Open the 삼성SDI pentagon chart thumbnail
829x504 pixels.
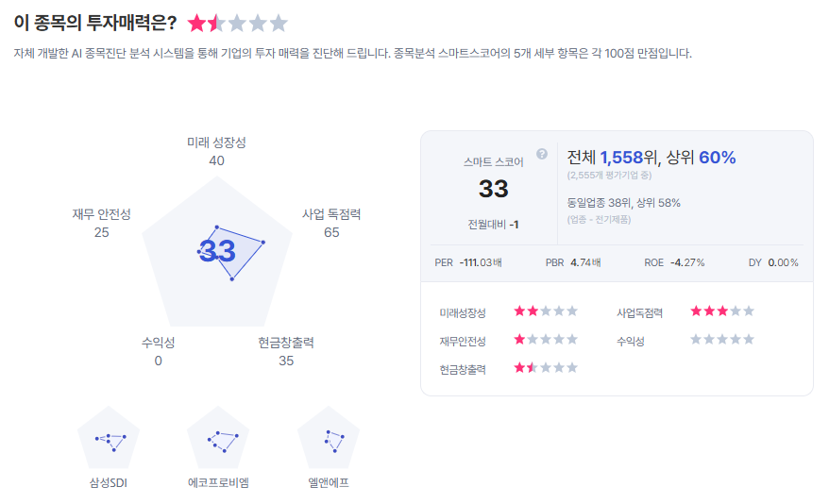click(x=109, y=439)
